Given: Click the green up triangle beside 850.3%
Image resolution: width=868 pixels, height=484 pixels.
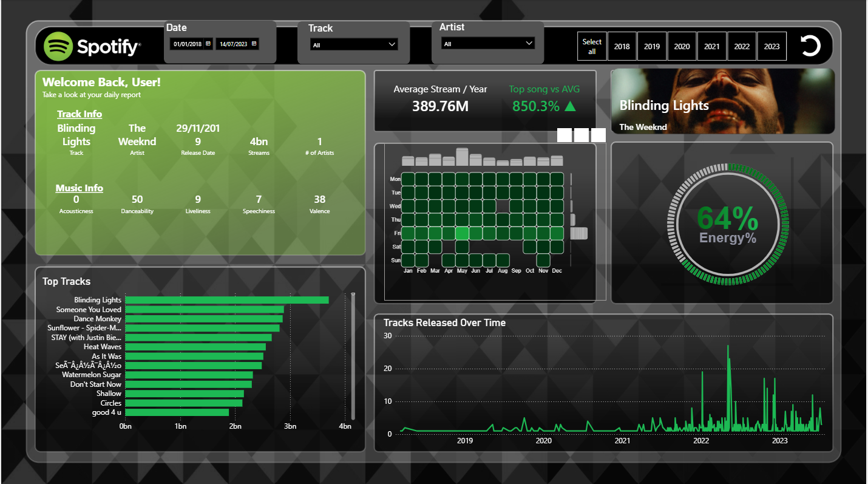Looking at the screenshot, I should point(570,106).
